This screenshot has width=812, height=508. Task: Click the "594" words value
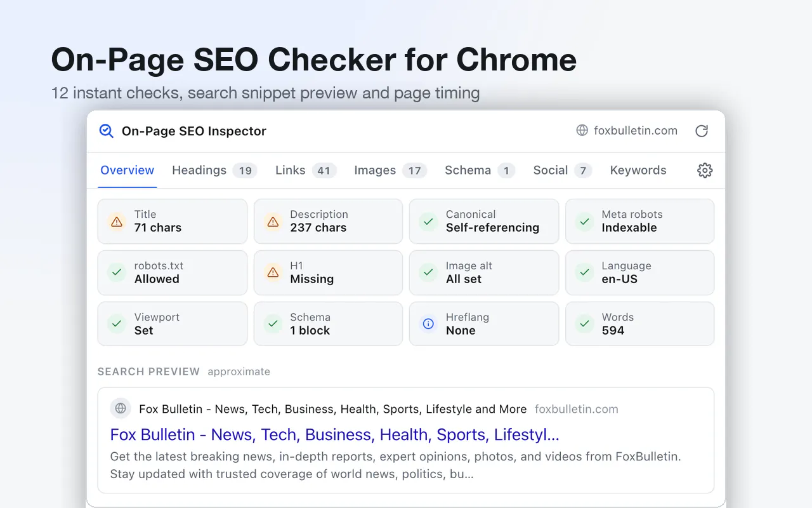613,330
